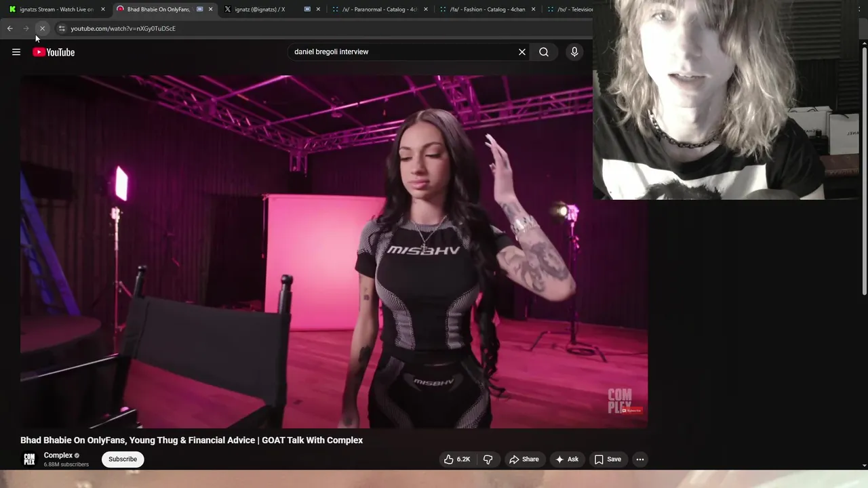Open the Ask AI button
The width and height of the screenshot is (868, 488).
point(567,460)
